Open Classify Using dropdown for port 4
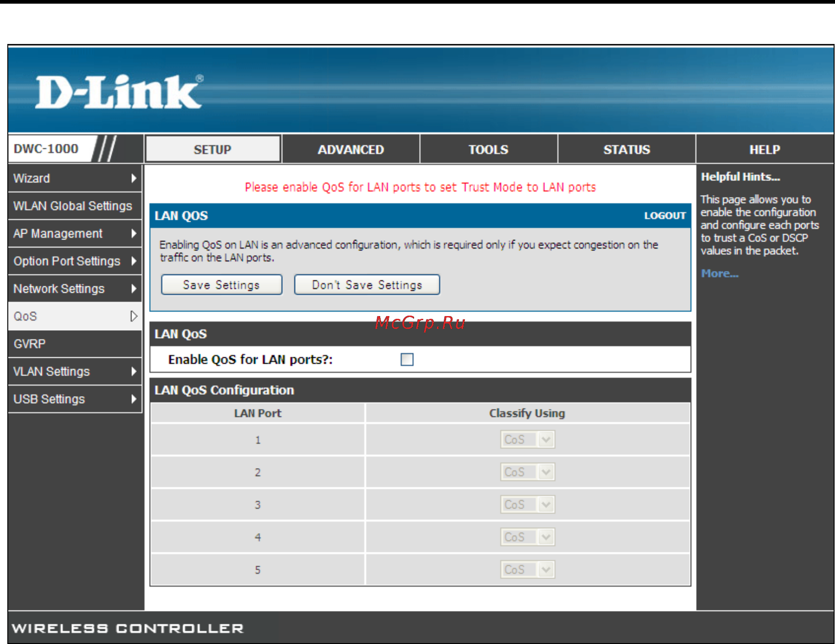The image size is (835, 644). (x=527, y=537)
